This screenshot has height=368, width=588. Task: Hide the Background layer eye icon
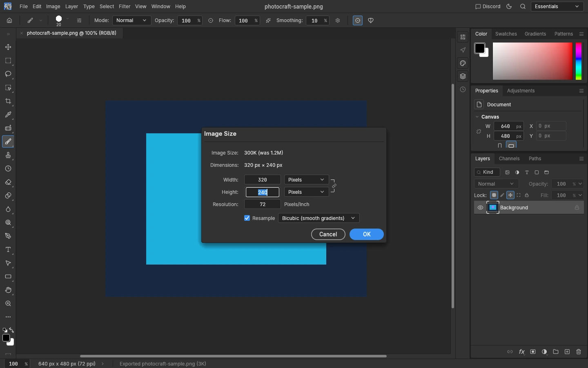tap(480, 208)
